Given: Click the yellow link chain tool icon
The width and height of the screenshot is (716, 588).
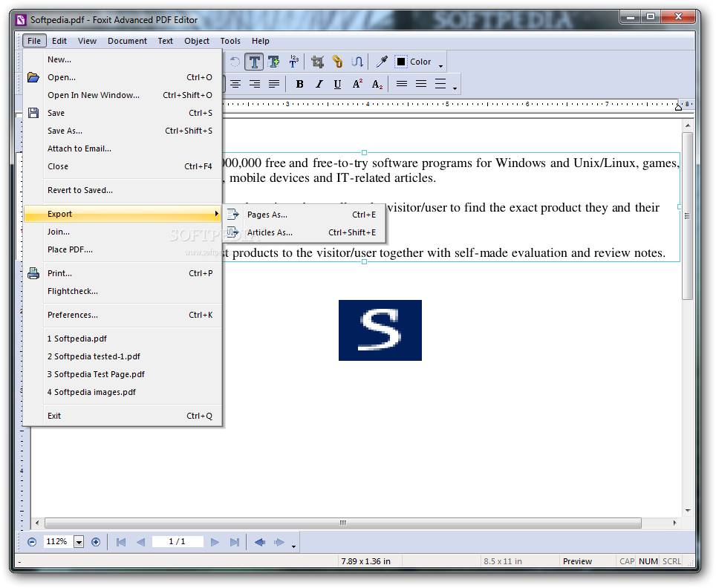Looking at the screenshot, I should coord(337,62).
